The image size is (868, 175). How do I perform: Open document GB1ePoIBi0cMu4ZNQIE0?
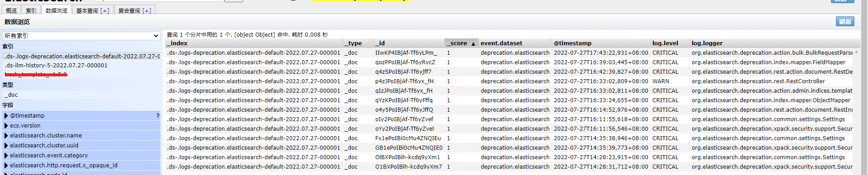click(409, 148)
